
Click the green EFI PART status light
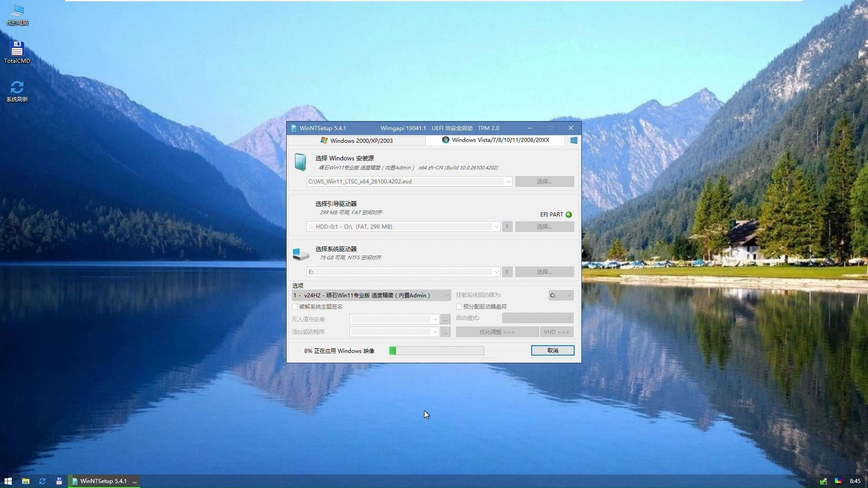click(569, 215)
